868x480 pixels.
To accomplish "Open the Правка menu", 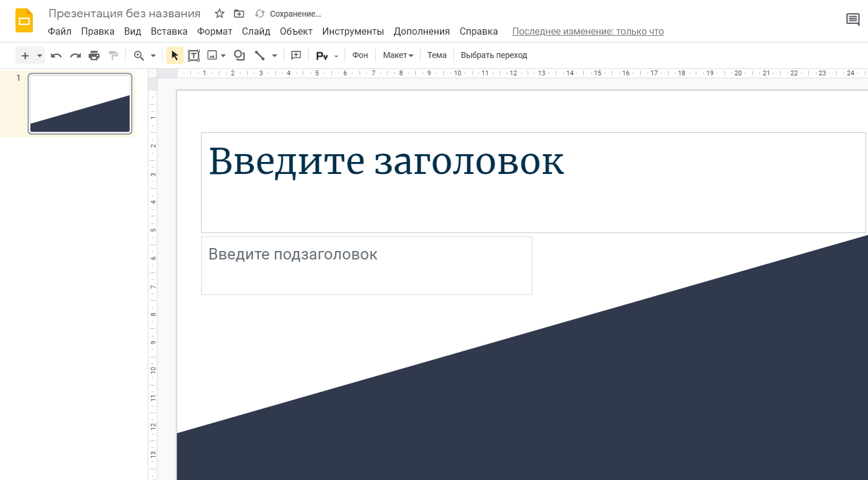I will (x=98, y=32).
